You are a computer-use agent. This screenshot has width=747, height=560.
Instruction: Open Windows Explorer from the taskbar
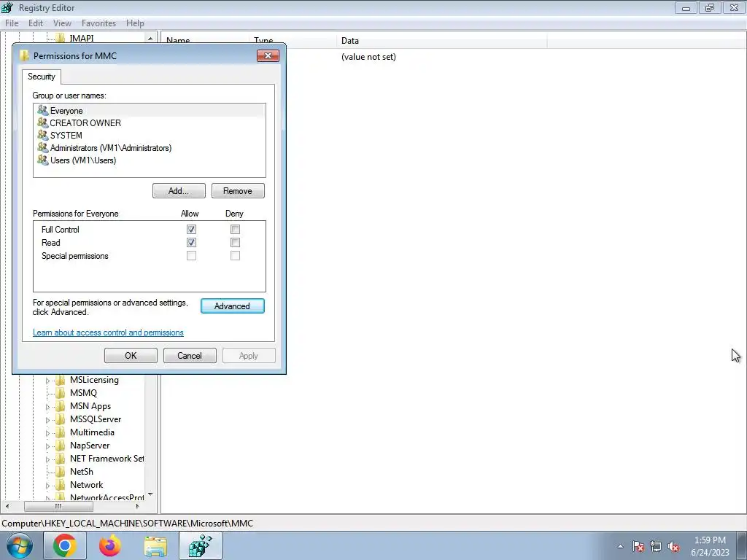tap(155, 546)
